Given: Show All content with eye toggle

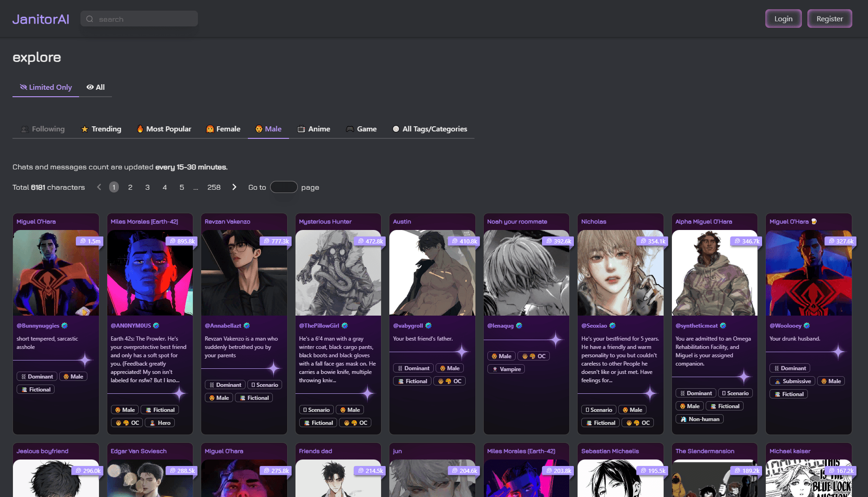Looking at the screenshot, I should click(x=96, y=87).
